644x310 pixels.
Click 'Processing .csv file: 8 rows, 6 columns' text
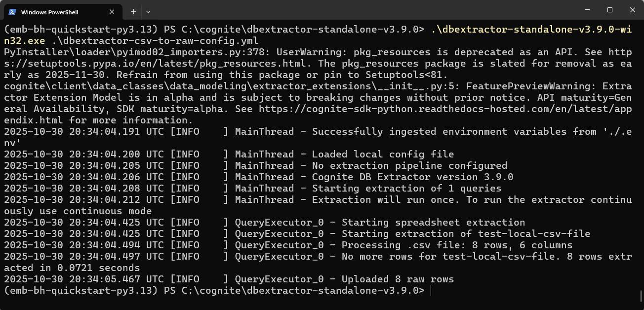[x=457, y=245]
